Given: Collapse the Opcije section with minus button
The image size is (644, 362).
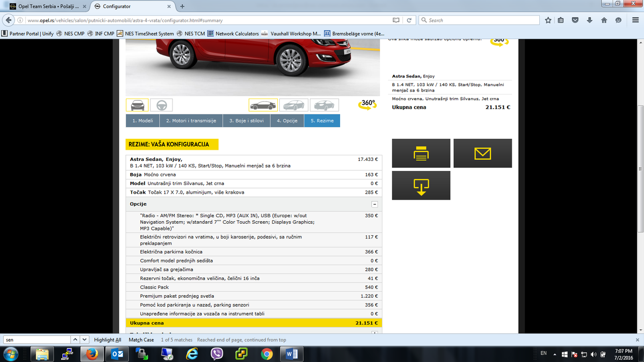Looking at the screenshot, I should (374, 204).
